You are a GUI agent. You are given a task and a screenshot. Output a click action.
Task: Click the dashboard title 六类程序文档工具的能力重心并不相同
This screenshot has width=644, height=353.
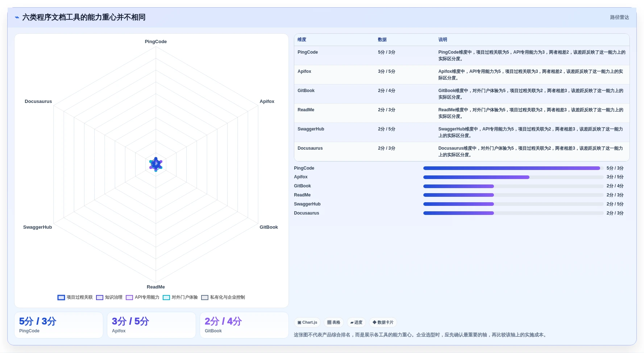pyautogui.click(x=84, y=17)
